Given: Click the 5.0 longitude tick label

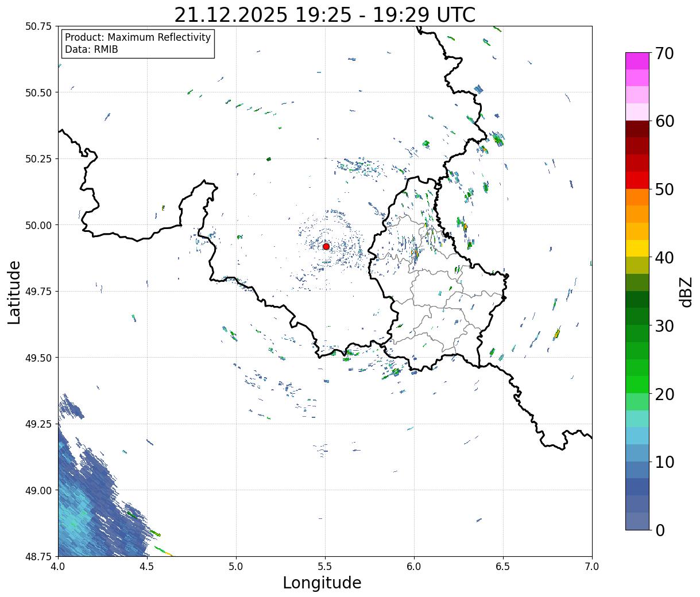Looking at the screenshot, I should 236,566.
